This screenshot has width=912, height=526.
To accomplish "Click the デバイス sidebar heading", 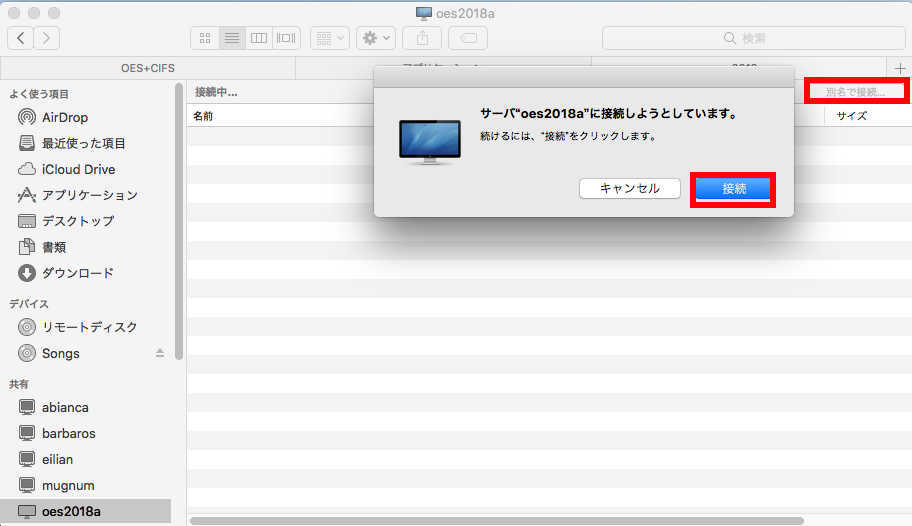I will [28, 304].
